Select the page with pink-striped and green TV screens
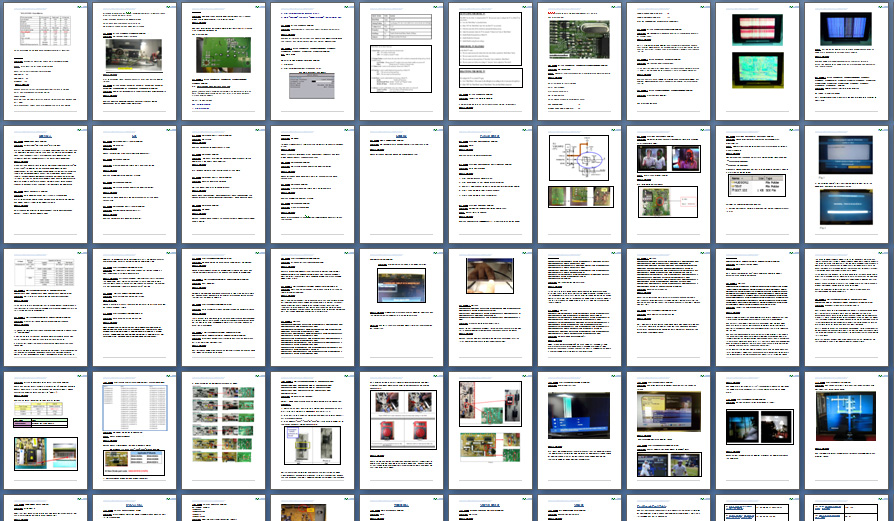The height and width of the screenshot is (521, 894). pos(757,62)
